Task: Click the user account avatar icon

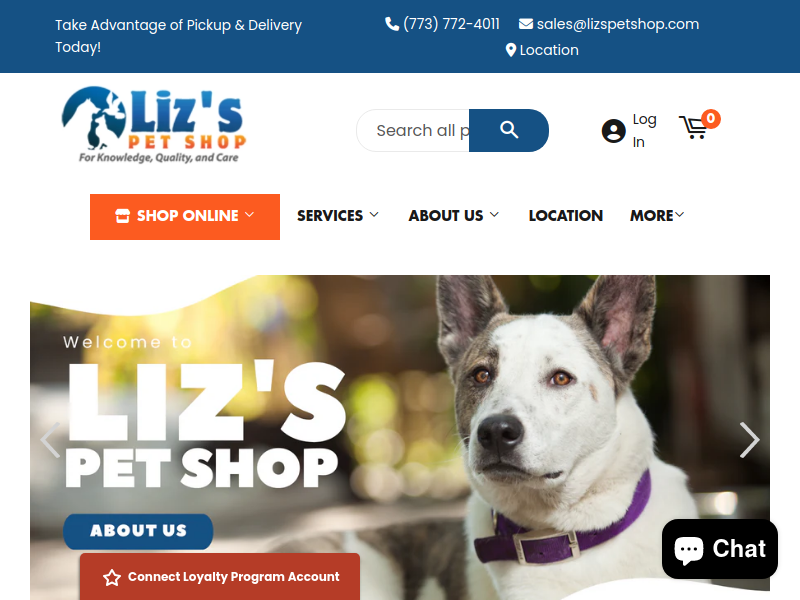Action: click(x=613, y=131)
